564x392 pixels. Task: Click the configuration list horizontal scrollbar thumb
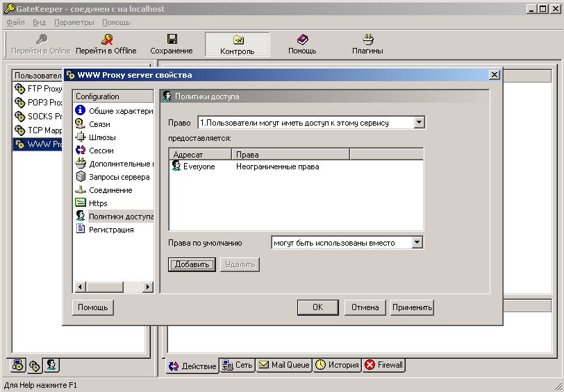[x=105, y=287]
